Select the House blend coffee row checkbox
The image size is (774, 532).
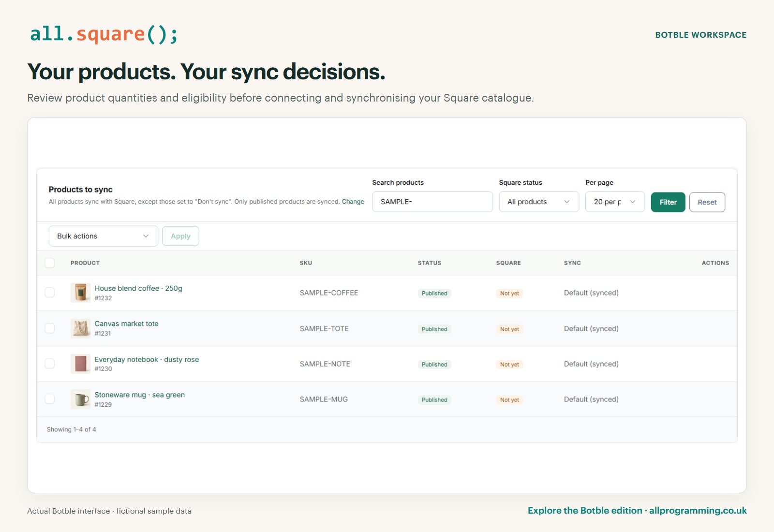[50, 293]
